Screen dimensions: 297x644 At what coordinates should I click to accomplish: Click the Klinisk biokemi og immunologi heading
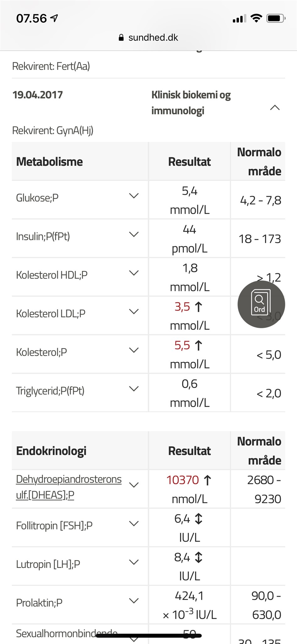point(191,103)
